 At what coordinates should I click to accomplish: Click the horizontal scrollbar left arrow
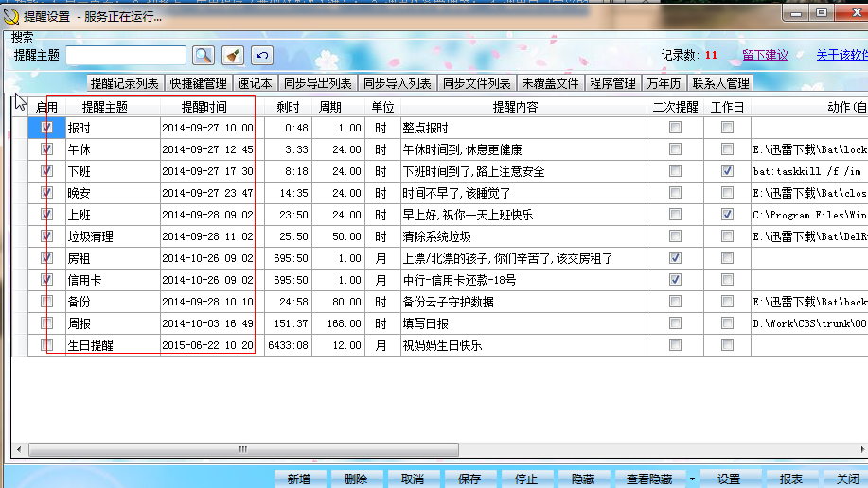[x=19, y=449]
